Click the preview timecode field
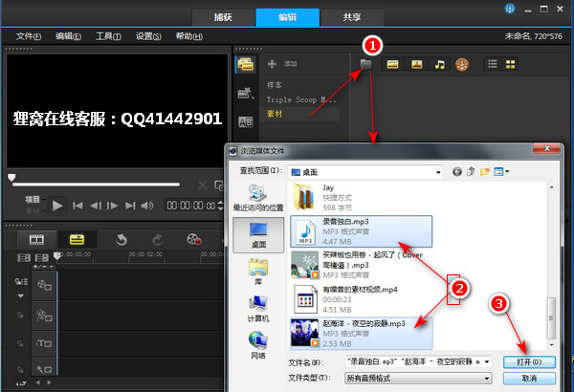Screen dimensions: 574x392 pos(191,206)
